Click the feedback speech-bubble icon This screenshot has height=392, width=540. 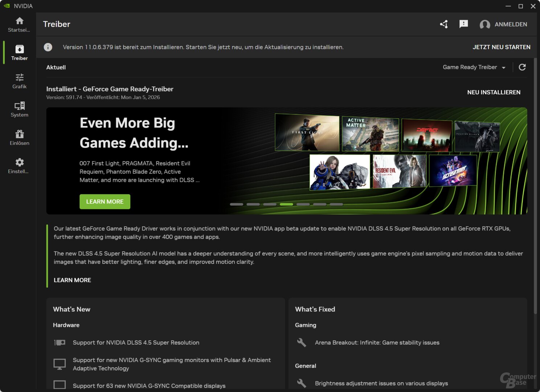coord(463,24)
